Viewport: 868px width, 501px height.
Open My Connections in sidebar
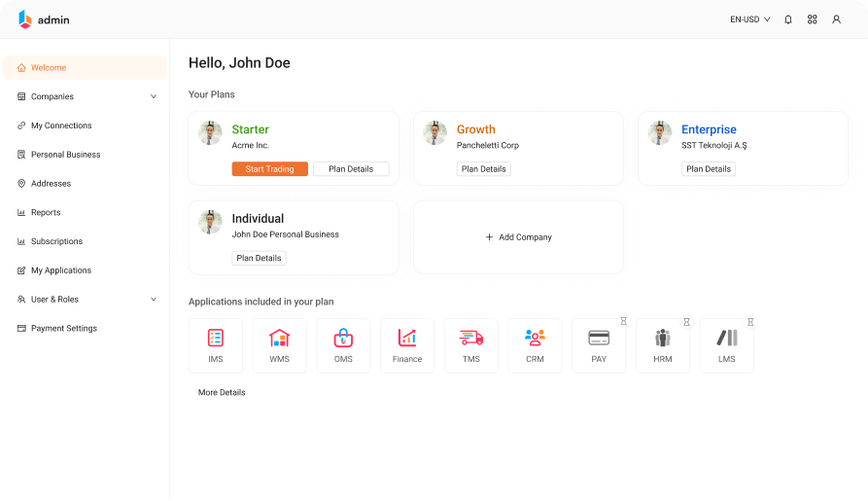85,125
